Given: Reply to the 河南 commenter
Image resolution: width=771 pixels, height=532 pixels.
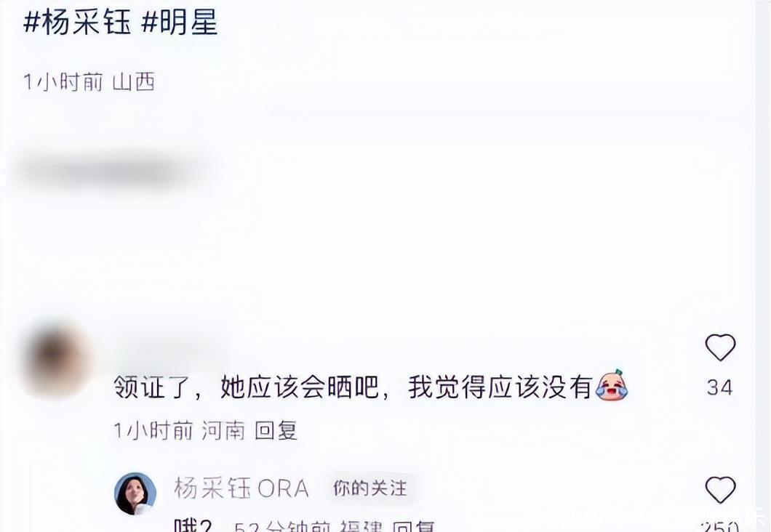Looking at the screenshot, I should coord(276,431).
